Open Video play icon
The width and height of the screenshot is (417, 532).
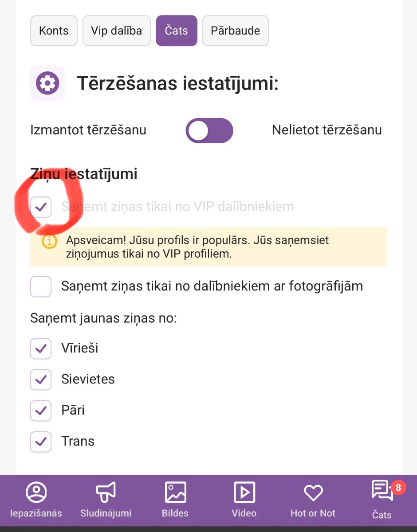pos(244,492)
